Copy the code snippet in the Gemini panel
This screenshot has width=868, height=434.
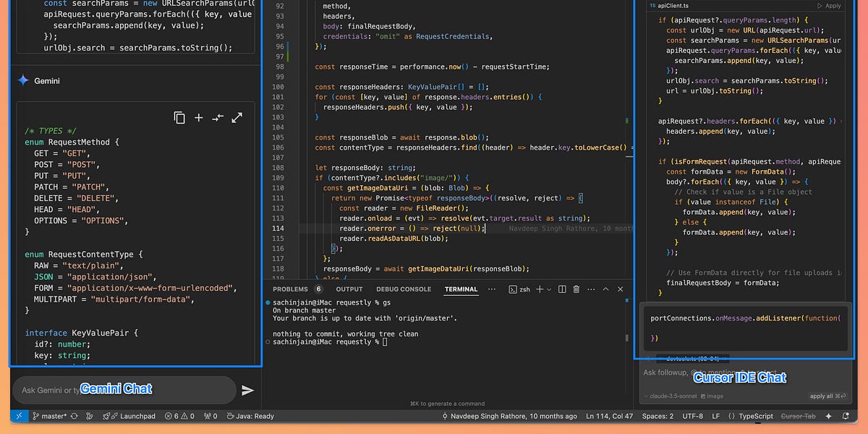(179, 117)
